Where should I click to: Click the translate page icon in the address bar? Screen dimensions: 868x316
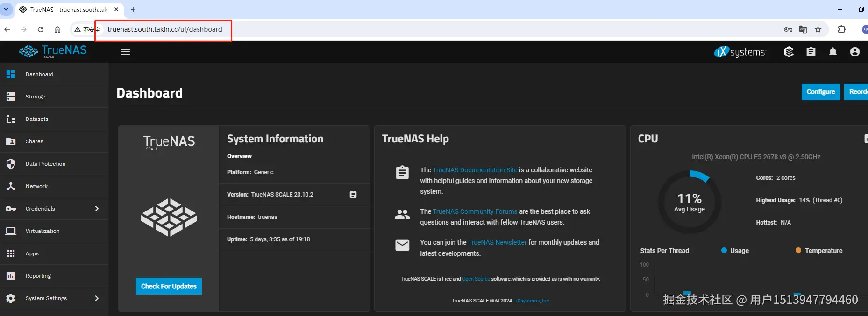tap(803, 29)
